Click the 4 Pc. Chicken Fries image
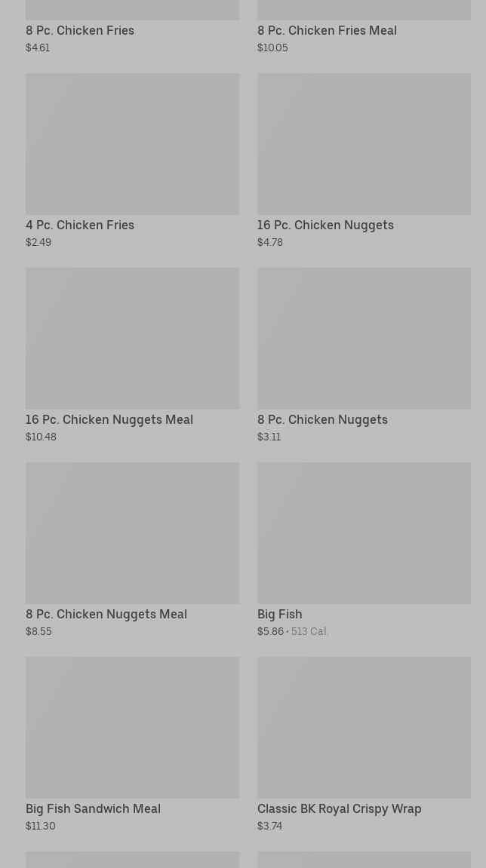The image size is (486, 868). (132, 144)
